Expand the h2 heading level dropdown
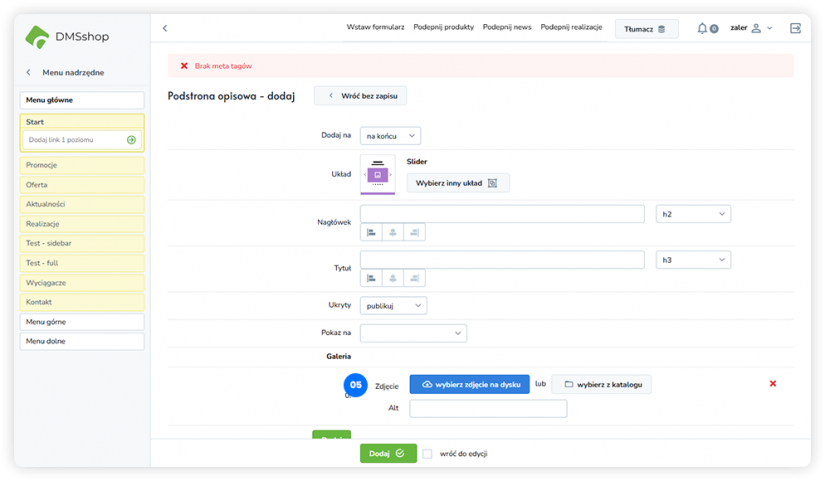This screenshot has height=481, width=825. [693, 214]
